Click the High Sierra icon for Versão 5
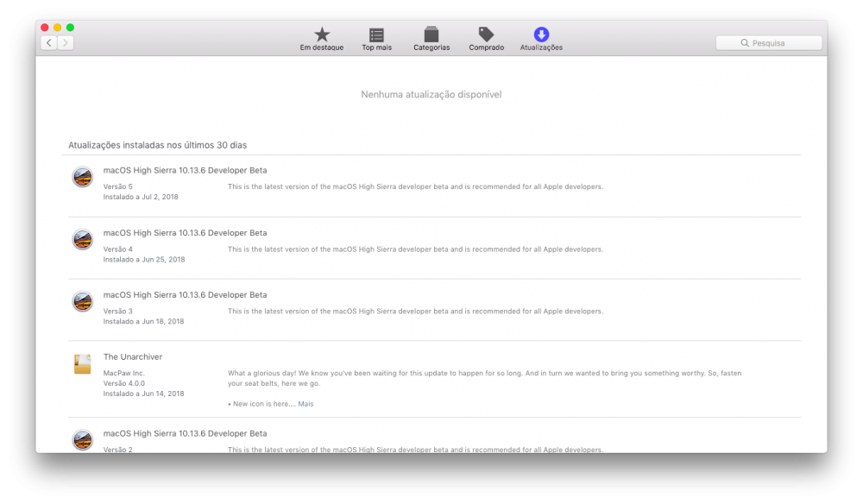Screen dimensions: 863x504 point(83,177)
